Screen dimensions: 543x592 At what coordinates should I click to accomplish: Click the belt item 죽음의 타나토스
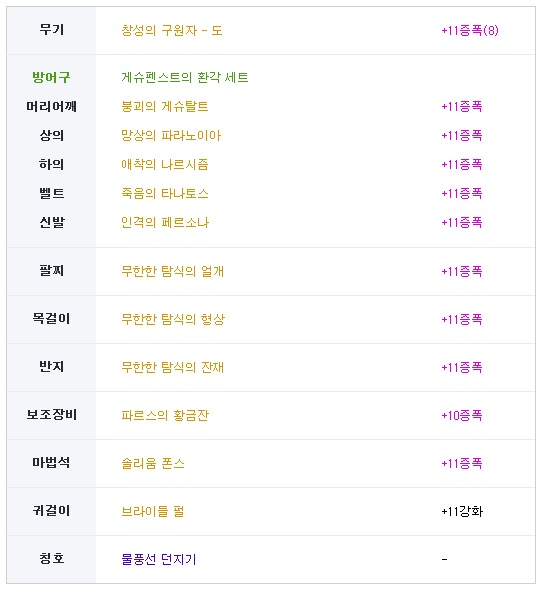coord(165,194)
